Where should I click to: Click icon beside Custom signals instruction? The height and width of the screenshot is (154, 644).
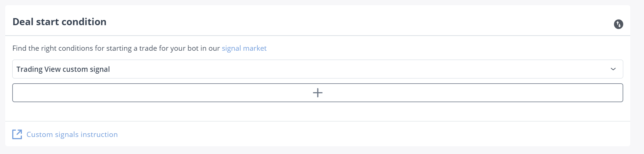(17, 134)
